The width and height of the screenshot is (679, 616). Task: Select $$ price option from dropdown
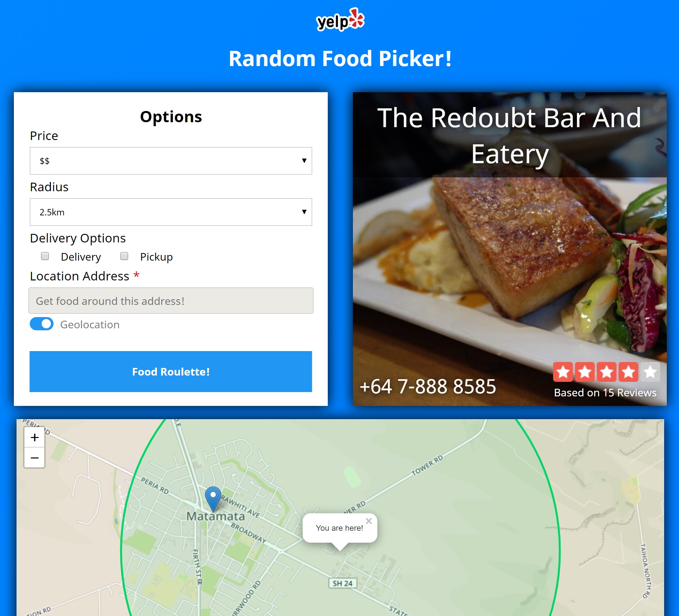[171, 160]
